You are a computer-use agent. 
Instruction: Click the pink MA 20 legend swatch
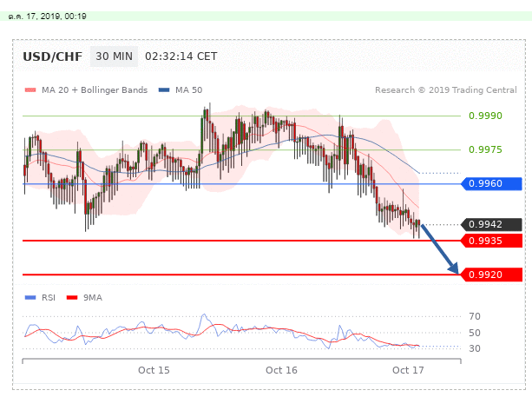pos(30,90)
